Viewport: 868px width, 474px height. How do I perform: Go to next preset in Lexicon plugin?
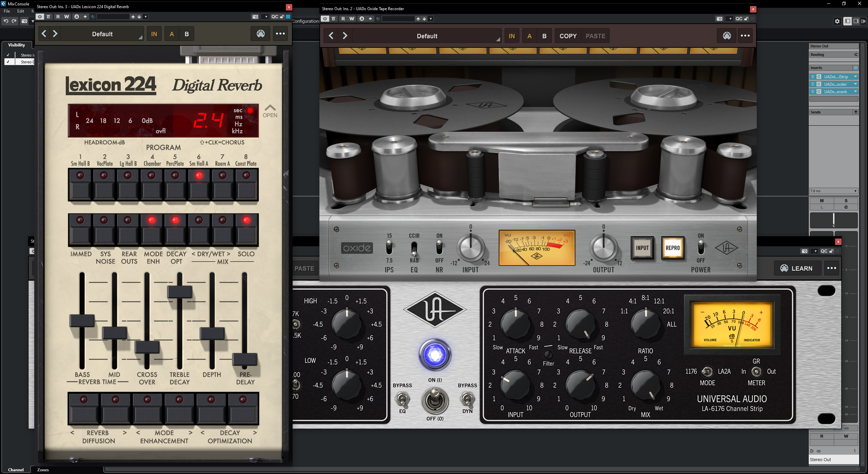point(55,34)
